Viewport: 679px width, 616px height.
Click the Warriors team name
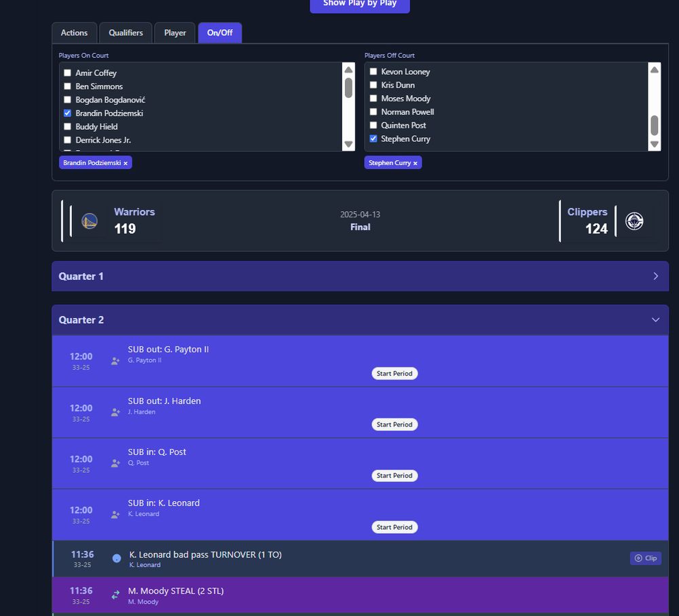(x=134, y=212)
